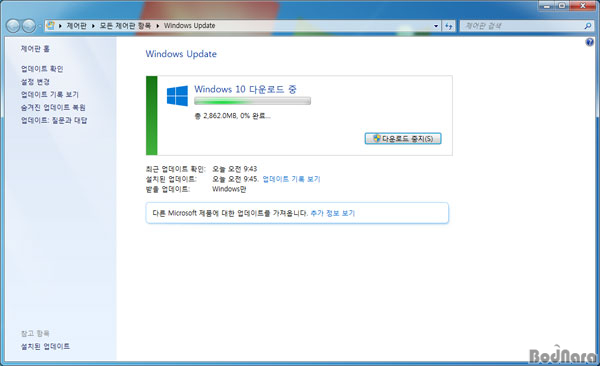Expand arrow before 모든 제어판 항목 in breadcrumb
Screen dimensions: 600x366
[93, 26]
